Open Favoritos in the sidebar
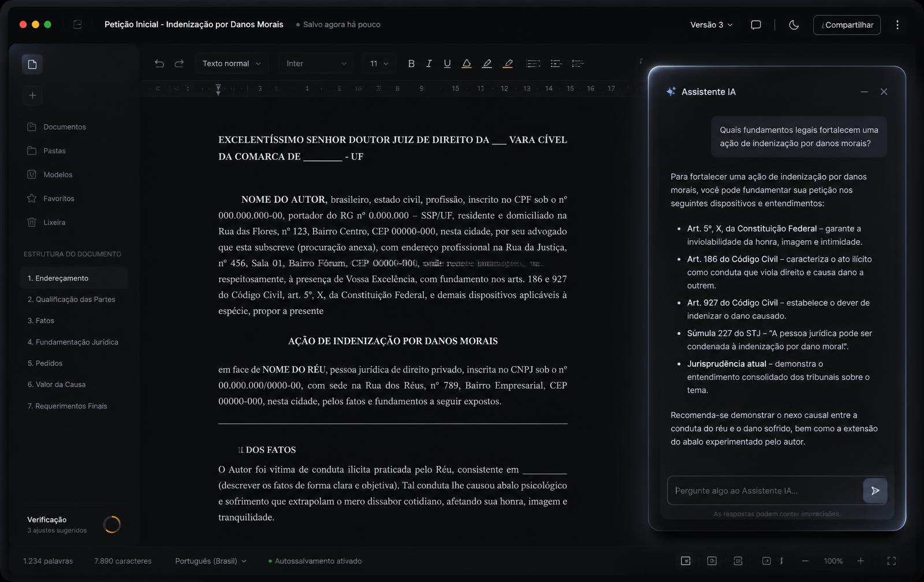 [x=51, y=199]
